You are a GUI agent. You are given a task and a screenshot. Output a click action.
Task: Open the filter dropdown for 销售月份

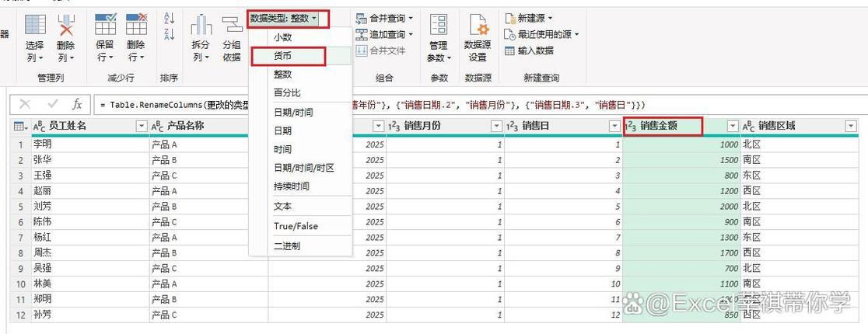point(496,127)
